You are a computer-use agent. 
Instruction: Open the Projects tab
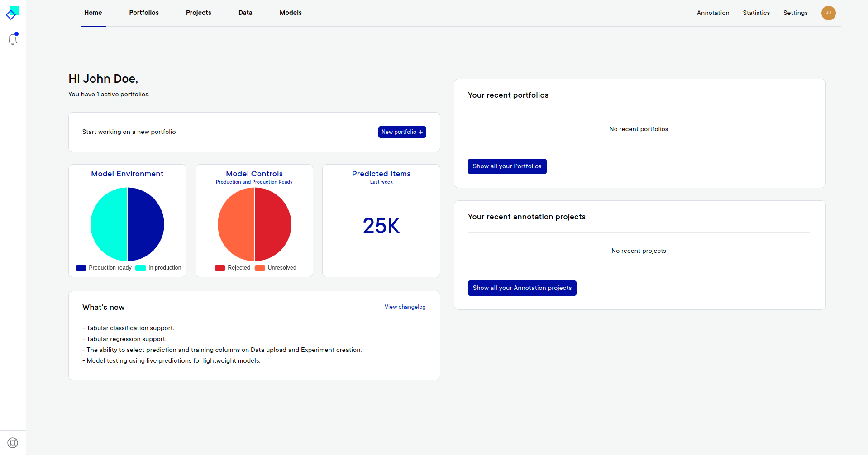(198, 13)
